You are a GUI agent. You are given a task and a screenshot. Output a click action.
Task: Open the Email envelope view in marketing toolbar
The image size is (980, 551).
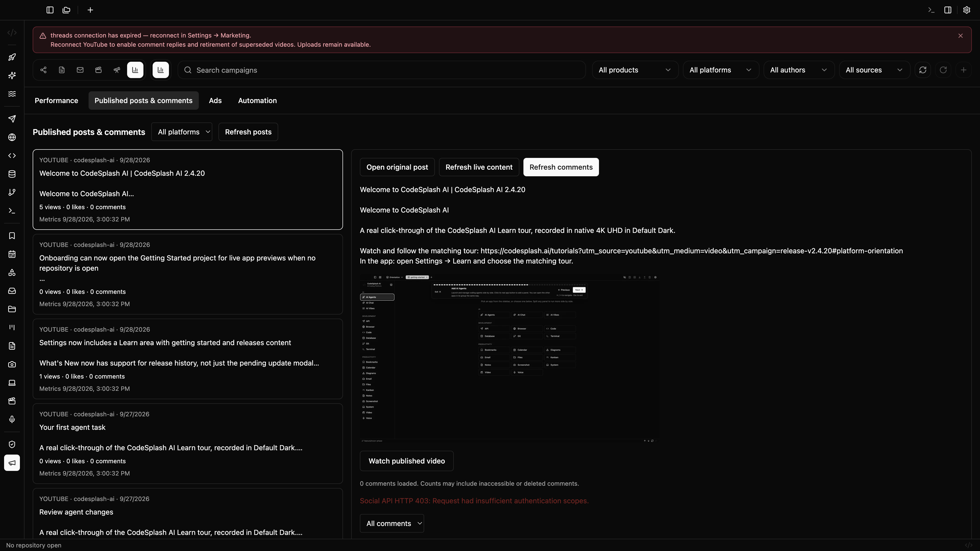80,70
